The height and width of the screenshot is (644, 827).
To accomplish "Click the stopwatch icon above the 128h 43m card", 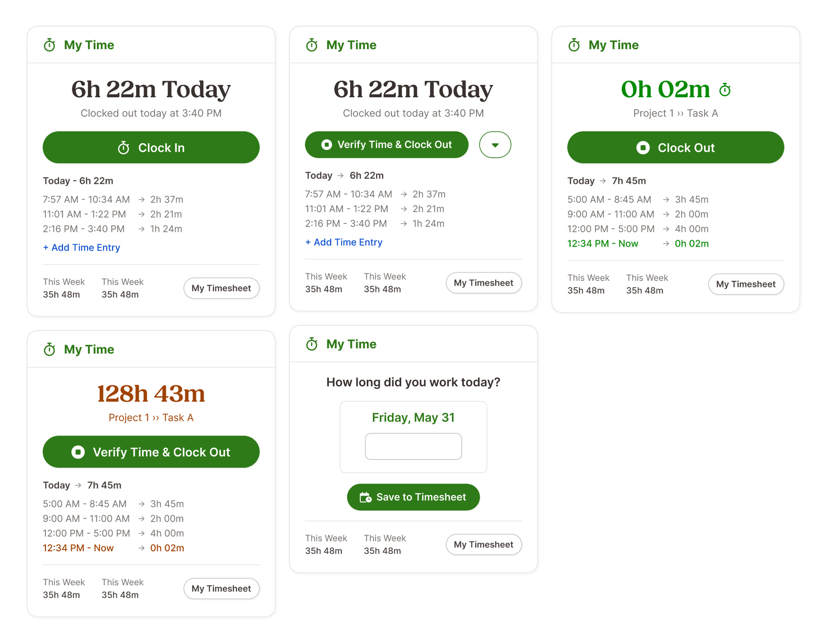I will [50, 349].
